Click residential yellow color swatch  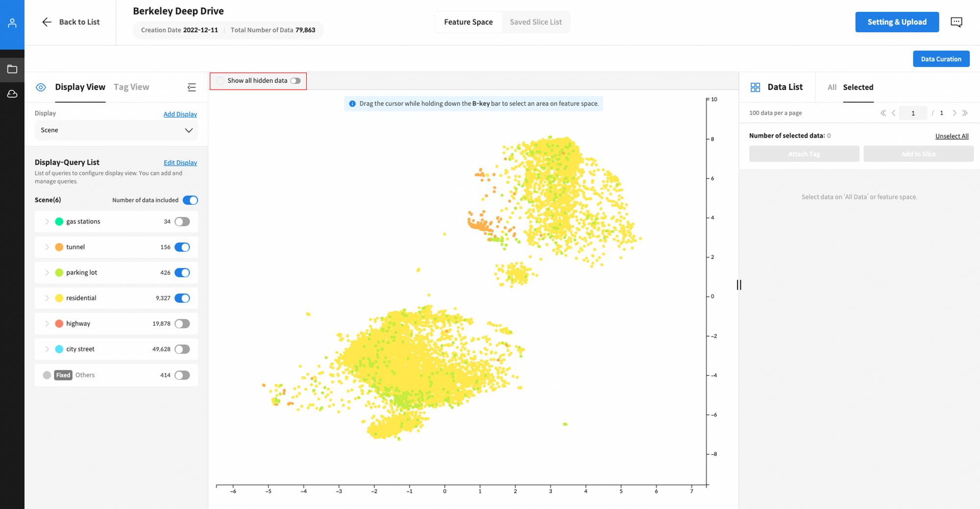tap(59, 298)
